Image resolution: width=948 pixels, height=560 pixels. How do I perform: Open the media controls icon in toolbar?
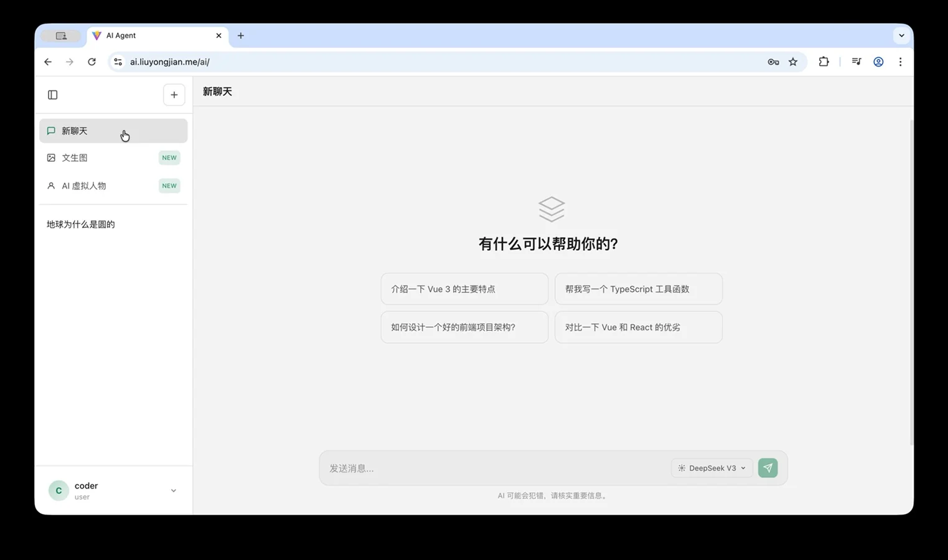tap(856, 62)
